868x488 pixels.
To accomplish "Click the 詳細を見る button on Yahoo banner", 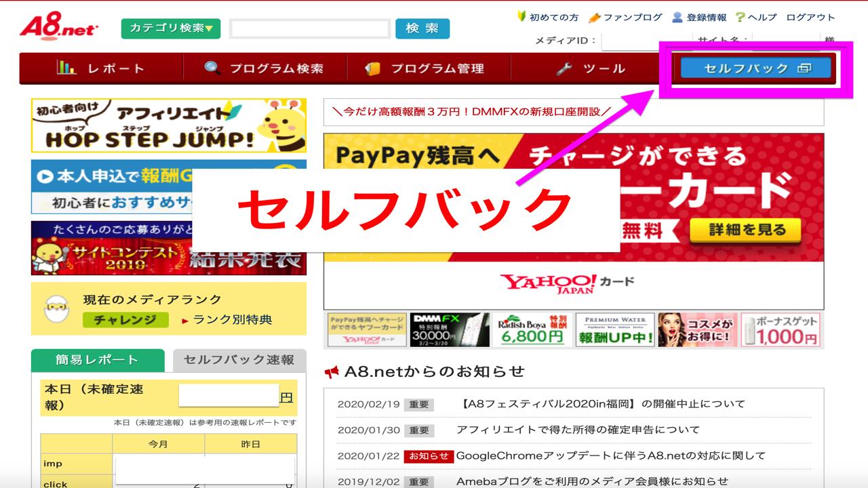I will point(745,230).
